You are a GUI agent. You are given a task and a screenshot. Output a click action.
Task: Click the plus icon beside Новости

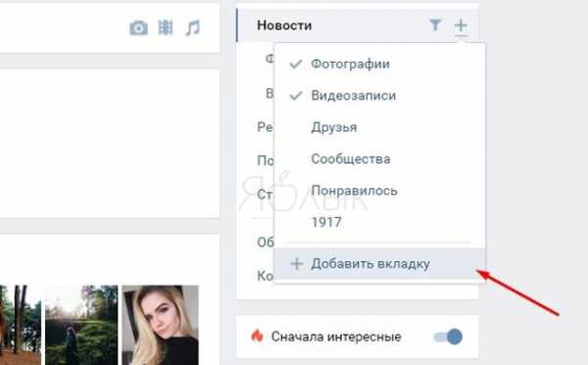tap(461, 26)
